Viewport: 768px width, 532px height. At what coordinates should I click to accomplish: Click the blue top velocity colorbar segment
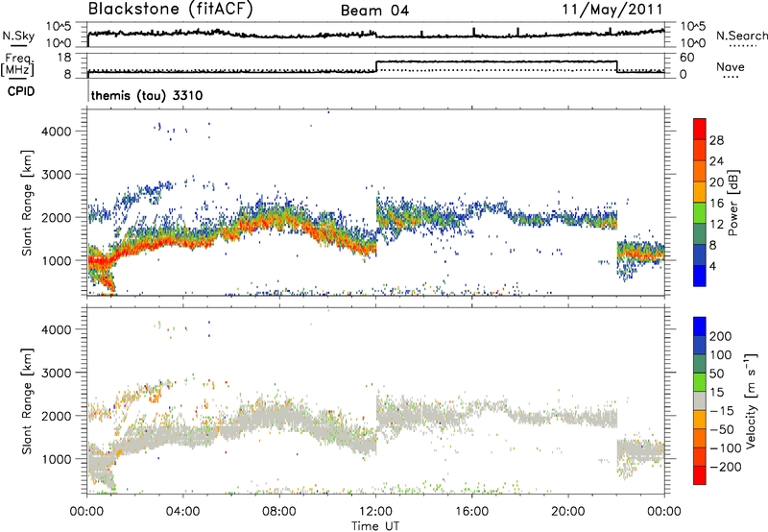(700, 326)
